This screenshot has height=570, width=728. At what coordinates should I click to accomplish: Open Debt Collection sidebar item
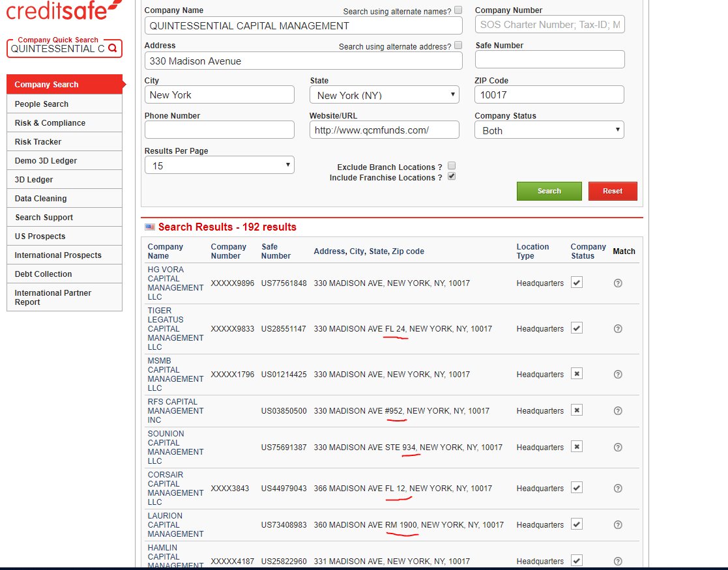point(65,274)
